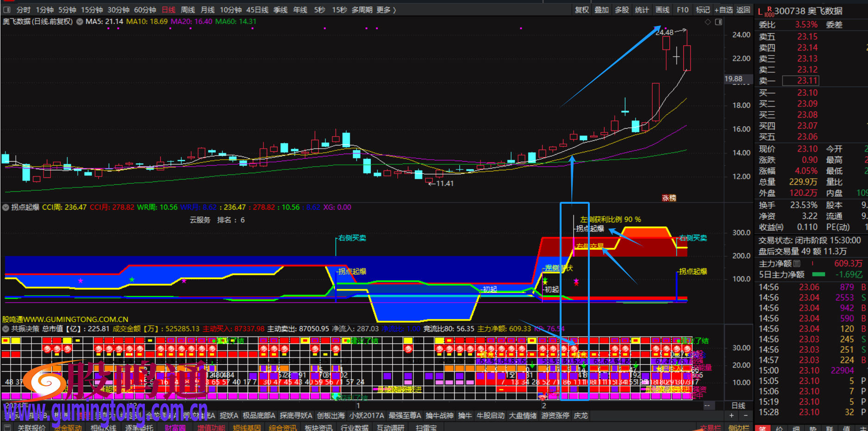This screenshot has width=868, height=431.
Task: Open the 板块资讯 bottom tab
Action: pyautogui.click(x=318, y=427)
